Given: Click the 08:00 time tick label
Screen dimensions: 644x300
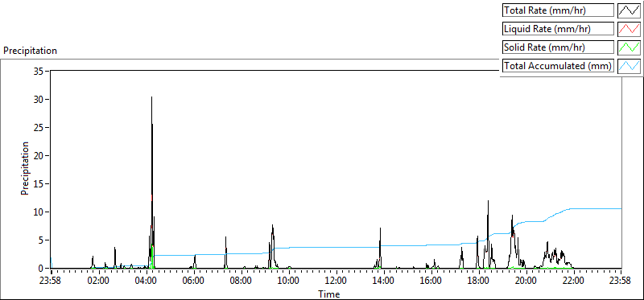Looking at the screenshot, I should click(242, 282).
